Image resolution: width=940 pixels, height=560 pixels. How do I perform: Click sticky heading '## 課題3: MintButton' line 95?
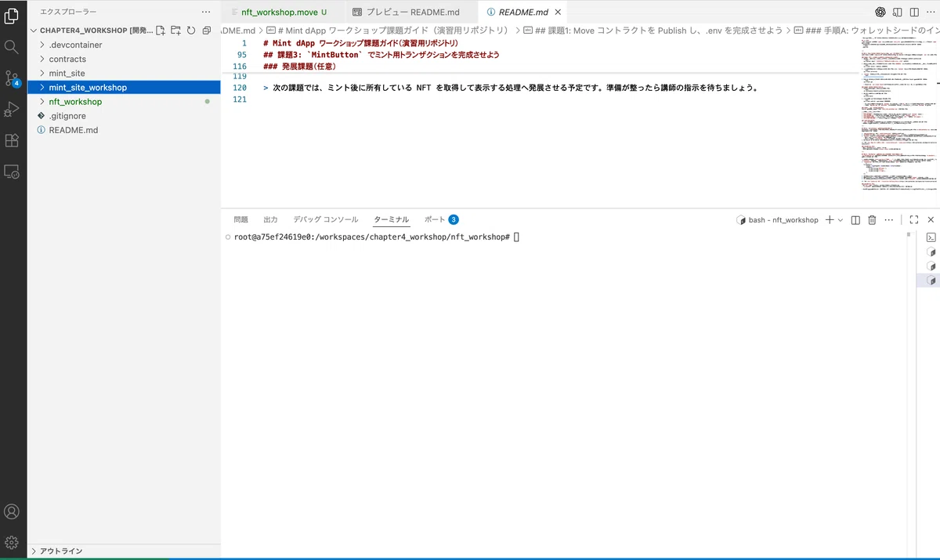click(381, 55)
